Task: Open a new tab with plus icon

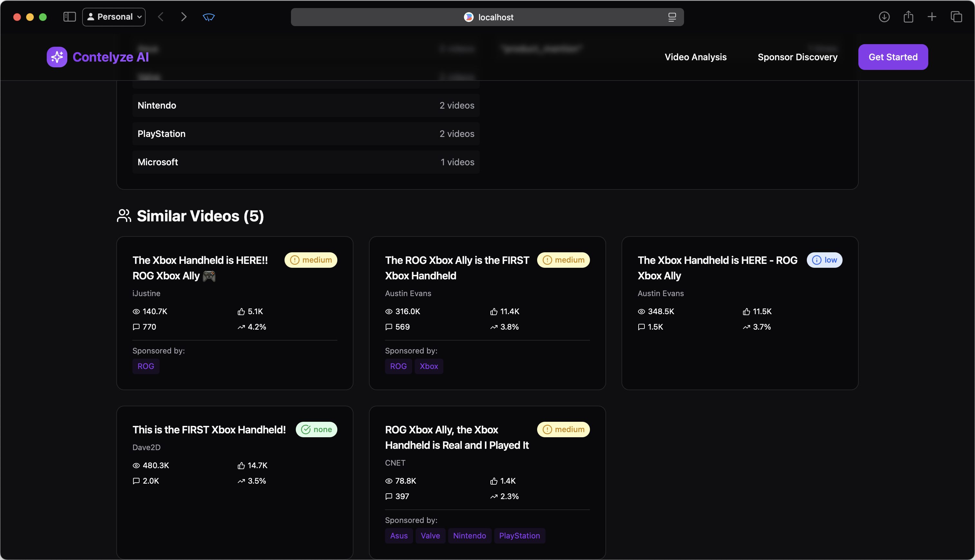Action: pos(932,17)
